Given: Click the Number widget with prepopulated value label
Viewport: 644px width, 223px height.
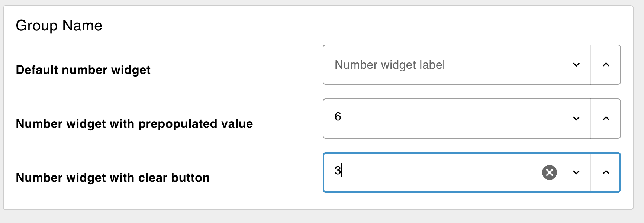Looking at the screenshot, I should click(x=134, y=124).
